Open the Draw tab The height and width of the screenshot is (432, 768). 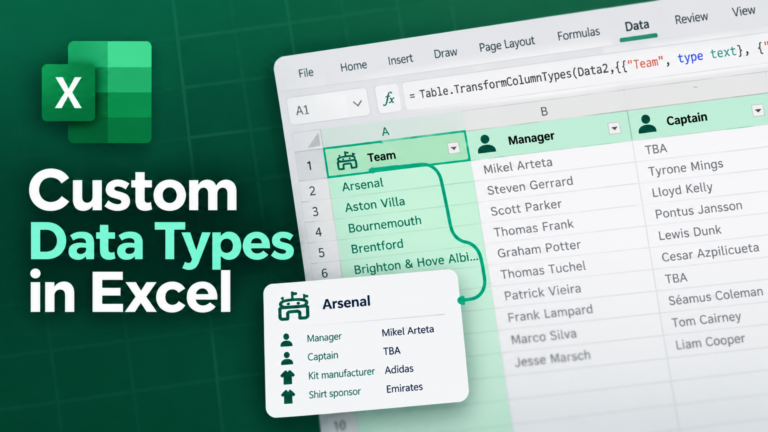pyautogui.click(x=445, y=53)
